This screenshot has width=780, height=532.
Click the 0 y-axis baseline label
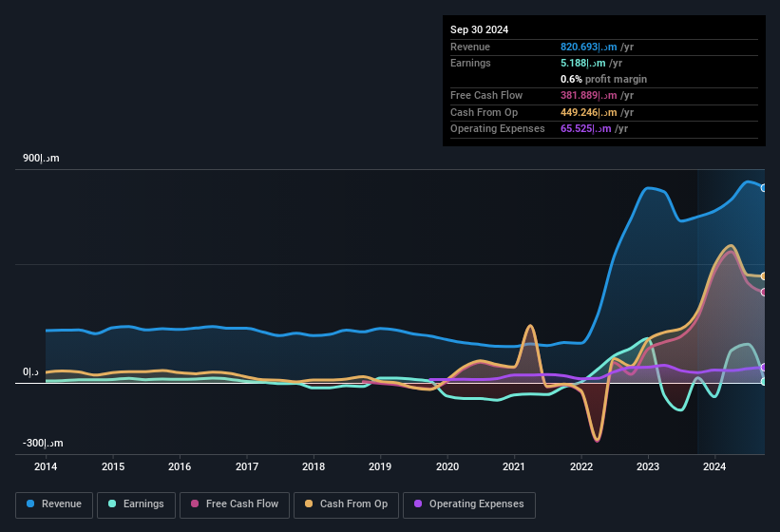click(x=30, y=371)
